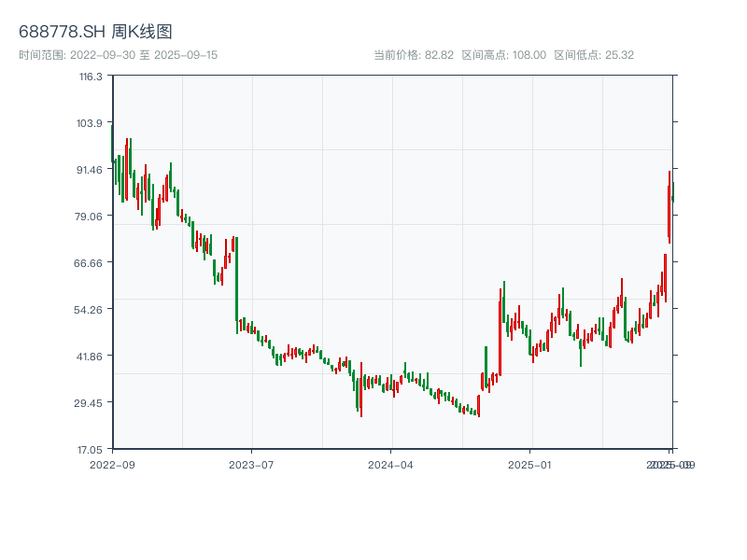
Task: Select the 2025-01 x-axis date label
Action: 530,464
